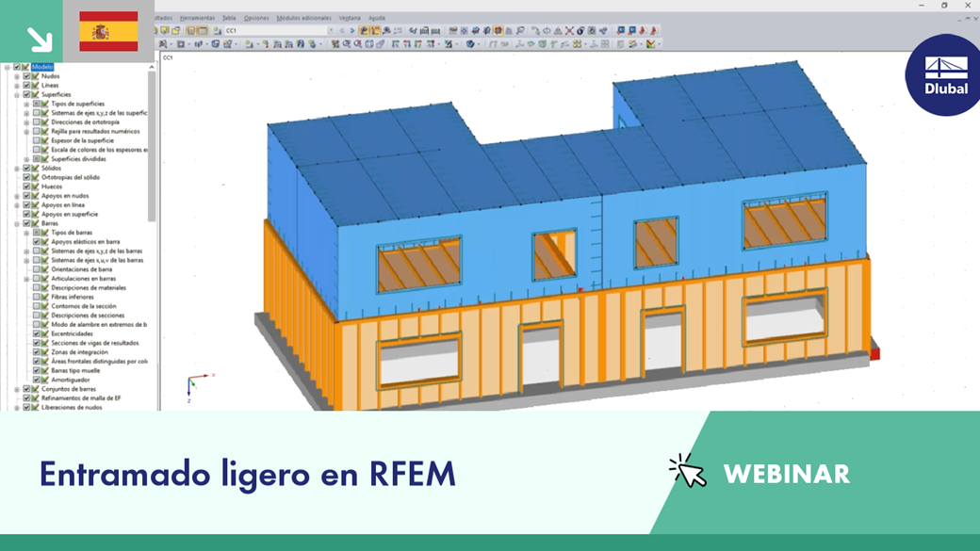Expand the Nudos tree node
Viewport: 980px width, 551px height.
[x=17, y=76]
